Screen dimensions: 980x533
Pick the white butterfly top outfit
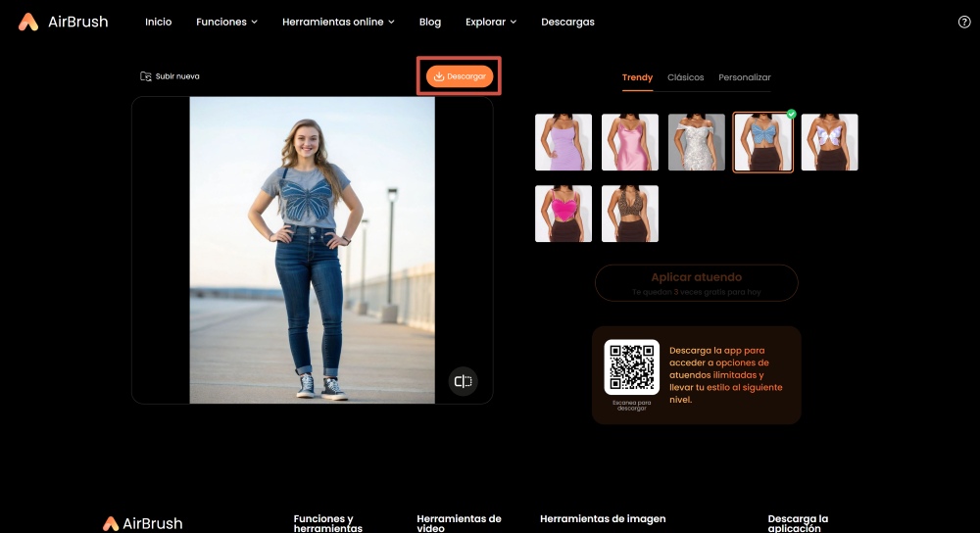[829, 142]
